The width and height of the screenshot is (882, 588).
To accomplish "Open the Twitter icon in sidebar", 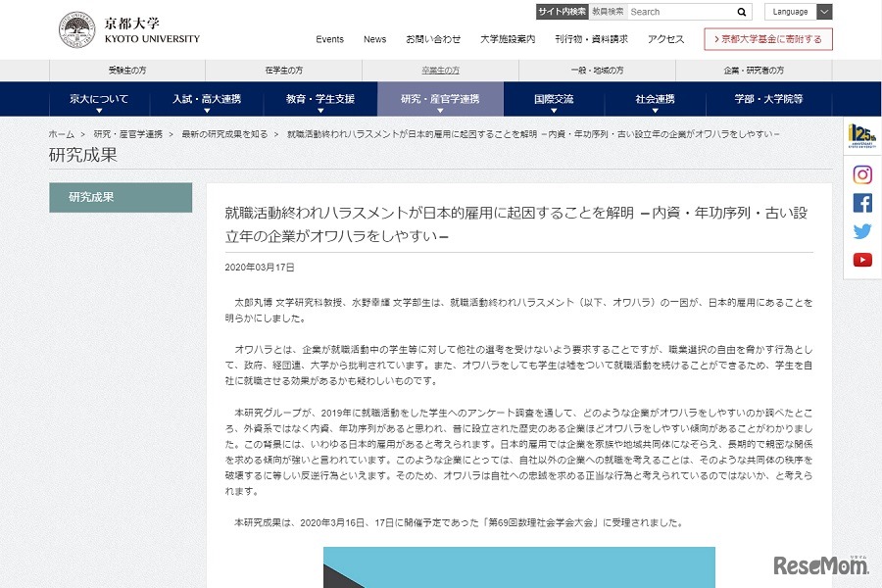I will pos(860,231).
